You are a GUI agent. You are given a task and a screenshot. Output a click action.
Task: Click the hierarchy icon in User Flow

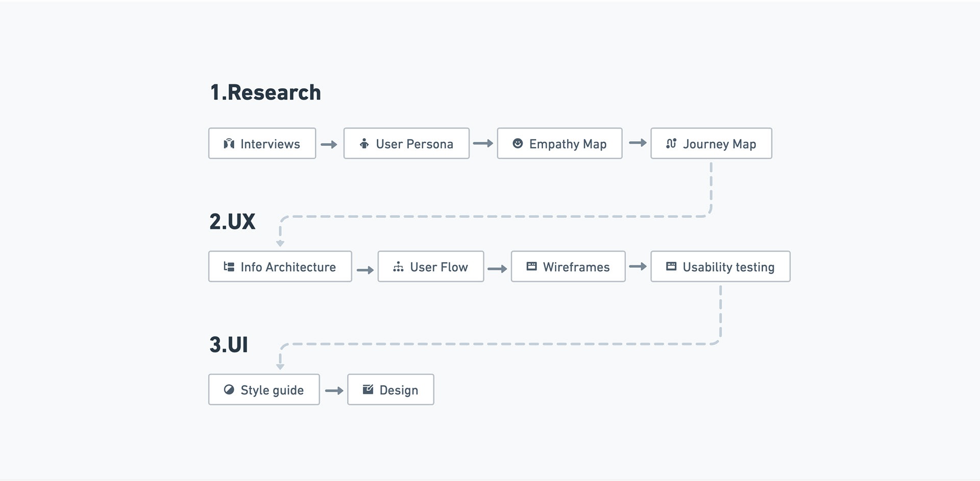click(398, 267)
